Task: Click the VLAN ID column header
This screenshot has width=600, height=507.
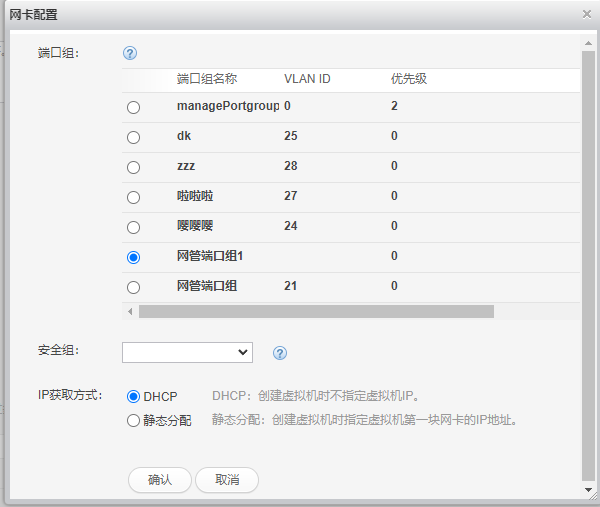Action: pyautogui.click(x=307, y=79)
